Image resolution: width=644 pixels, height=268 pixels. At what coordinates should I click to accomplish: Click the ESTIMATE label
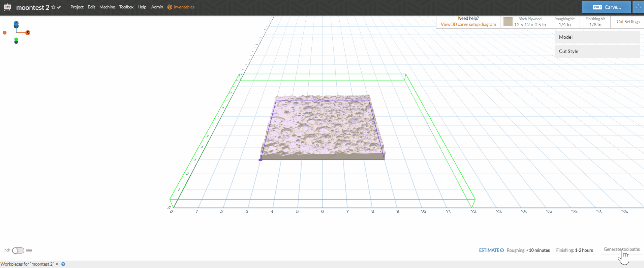(x=489, y=250)
